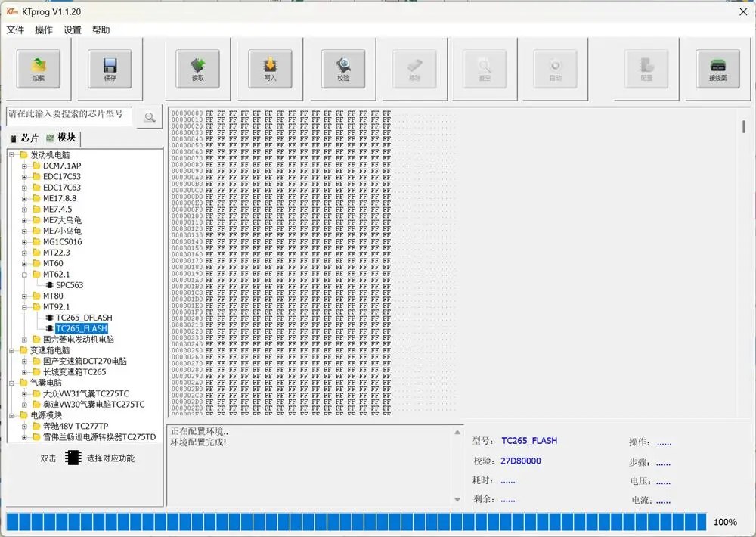
Task: Click the magnifier search button beside chip search
Action: [x=150, y=117]
